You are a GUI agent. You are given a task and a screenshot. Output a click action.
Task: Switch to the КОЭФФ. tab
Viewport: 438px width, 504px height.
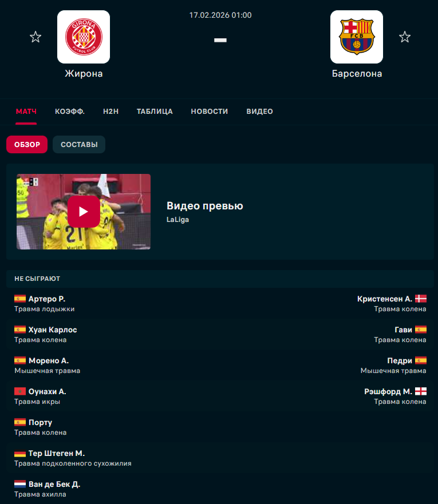coord(70,111)
